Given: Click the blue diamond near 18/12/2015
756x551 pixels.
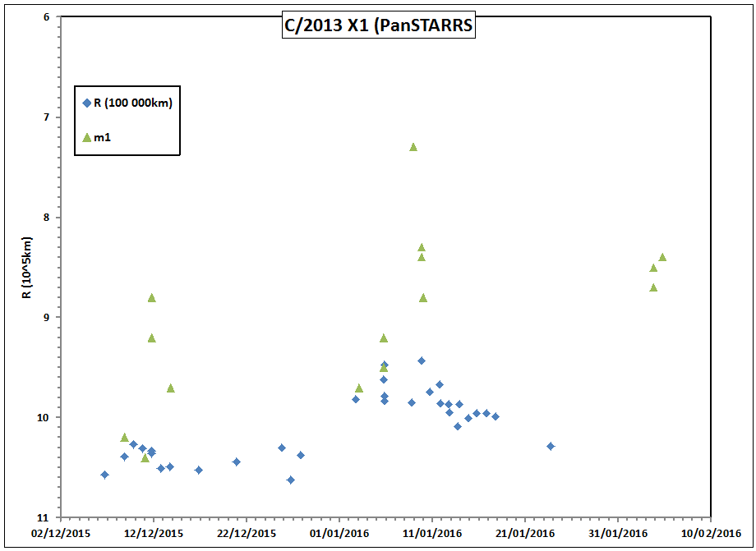Looking at the screenshot, I should point(198,470).
